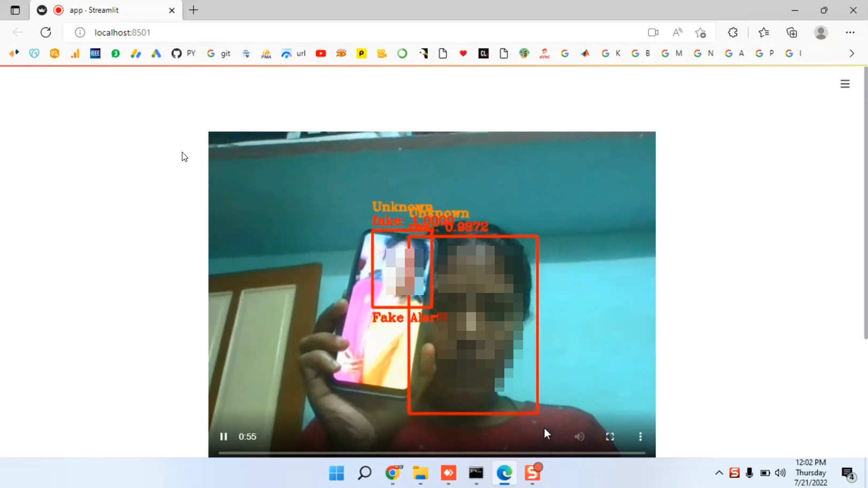Mute the video audio
This screenshot has width=868, height=488.
coord(579,437)
